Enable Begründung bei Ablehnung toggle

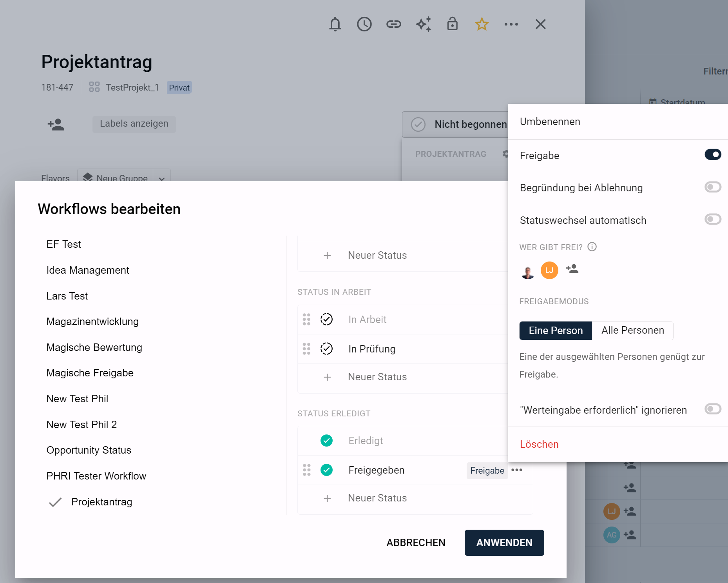(713, 187)
